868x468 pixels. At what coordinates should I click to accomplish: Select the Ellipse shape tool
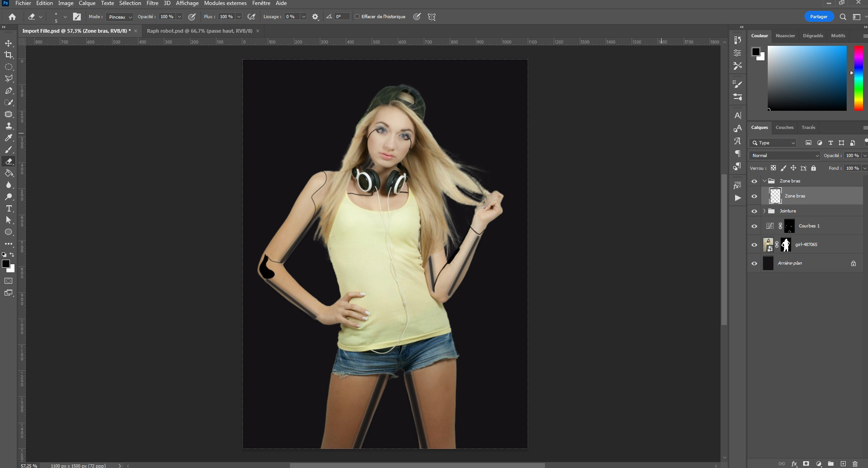pos(9,232)
